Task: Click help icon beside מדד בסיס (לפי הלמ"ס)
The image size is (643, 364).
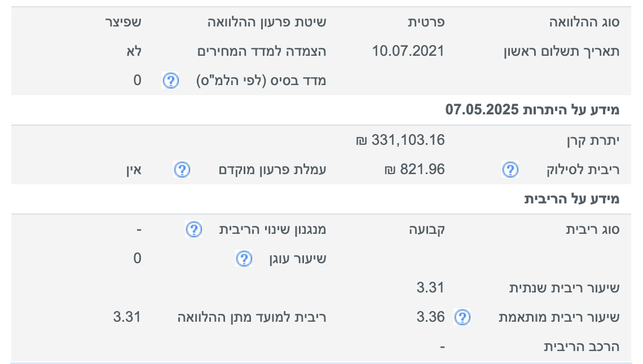Action: click(x=170, y=81)
